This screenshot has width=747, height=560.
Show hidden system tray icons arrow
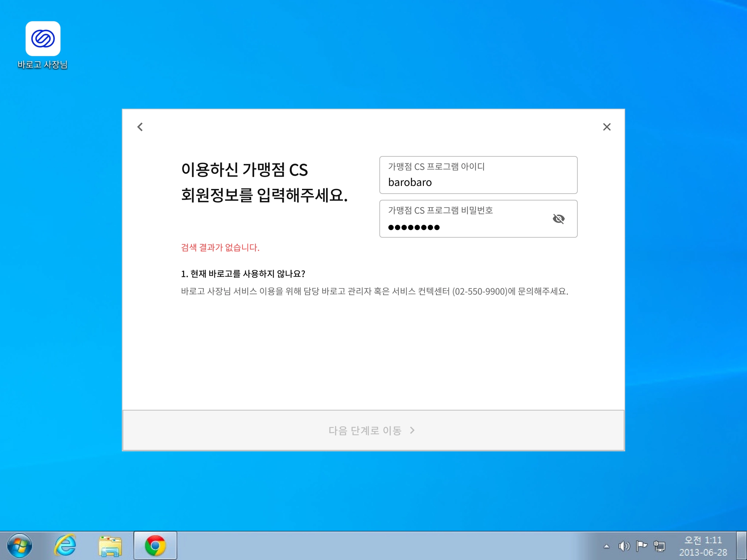tap(607, 546)
